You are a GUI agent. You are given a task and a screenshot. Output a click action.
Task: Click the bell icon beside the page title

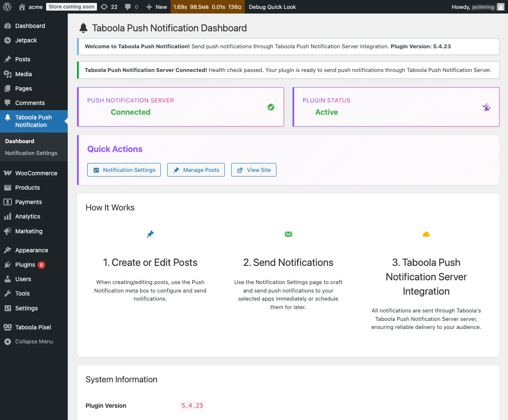(83, 28)
